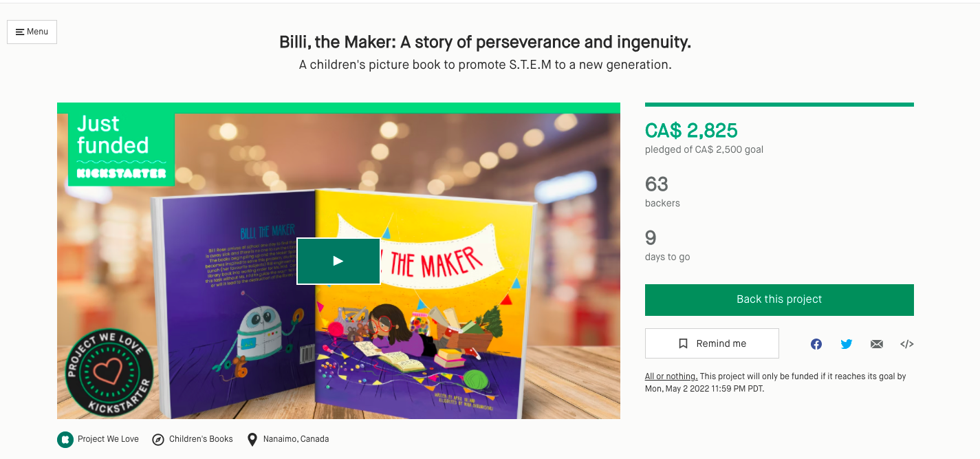Click the bookmark icon inside Remind me
Viewport: 980px width, 459px height.
click(x=683, y=343)
